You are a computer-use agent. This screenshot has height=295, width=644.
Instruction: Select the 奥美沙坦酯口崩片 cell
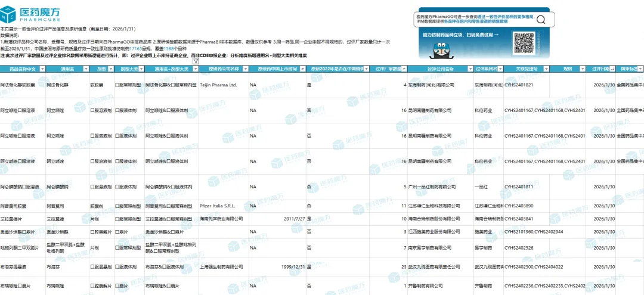point(23,232)
